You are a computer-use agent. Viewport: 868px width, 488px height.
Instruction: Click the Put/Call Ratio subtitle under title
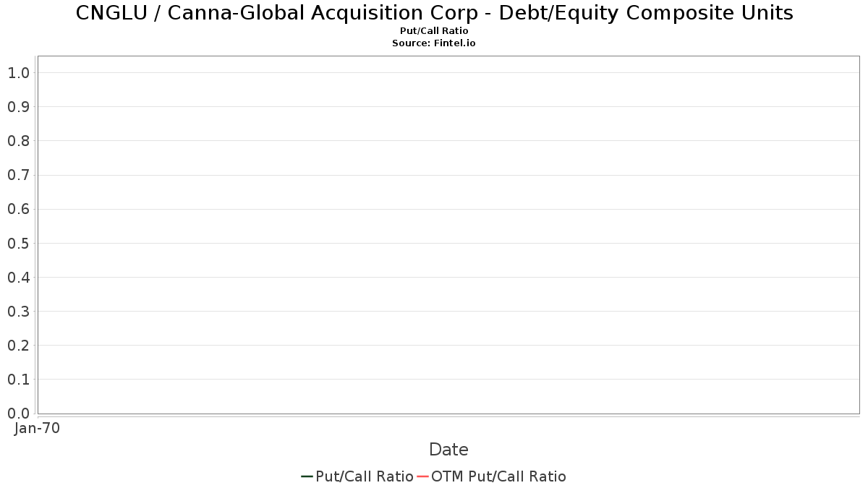(434, 31)
